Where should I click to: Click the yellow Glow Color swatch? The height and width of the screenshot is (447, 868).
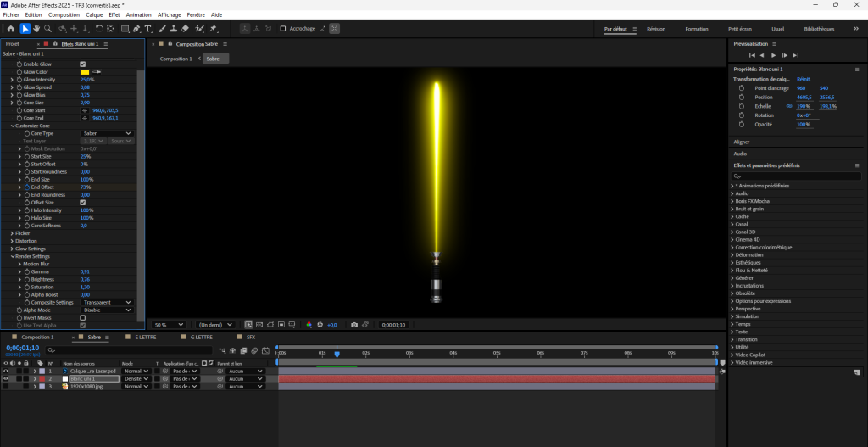pos(85,72)
